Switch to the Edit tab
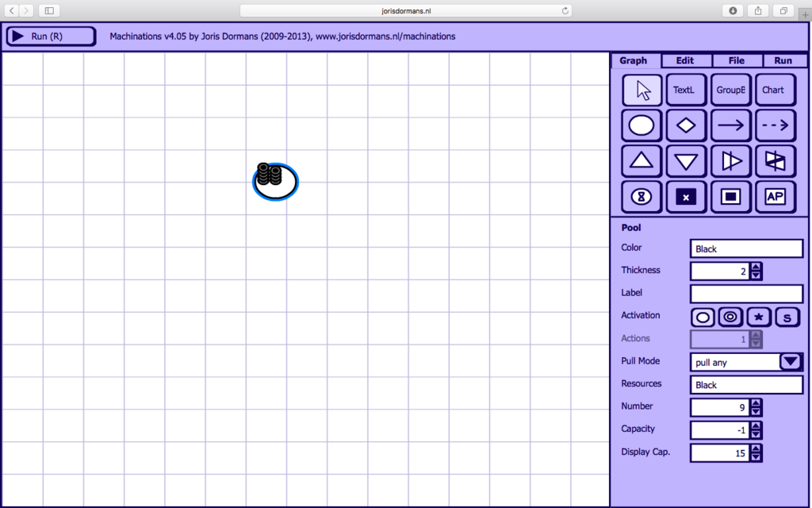 (686, 60)
